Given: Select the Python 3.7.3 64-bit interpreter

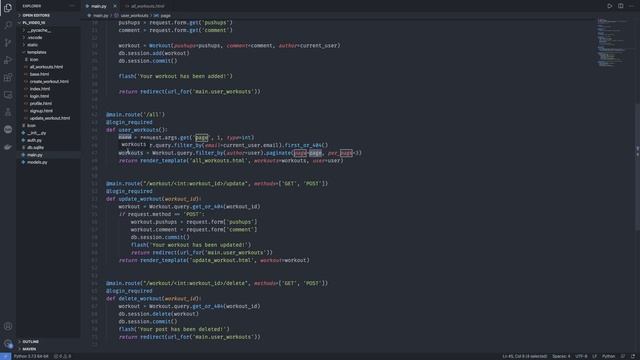Looking at the screenshot, I should tap(31, 356).
